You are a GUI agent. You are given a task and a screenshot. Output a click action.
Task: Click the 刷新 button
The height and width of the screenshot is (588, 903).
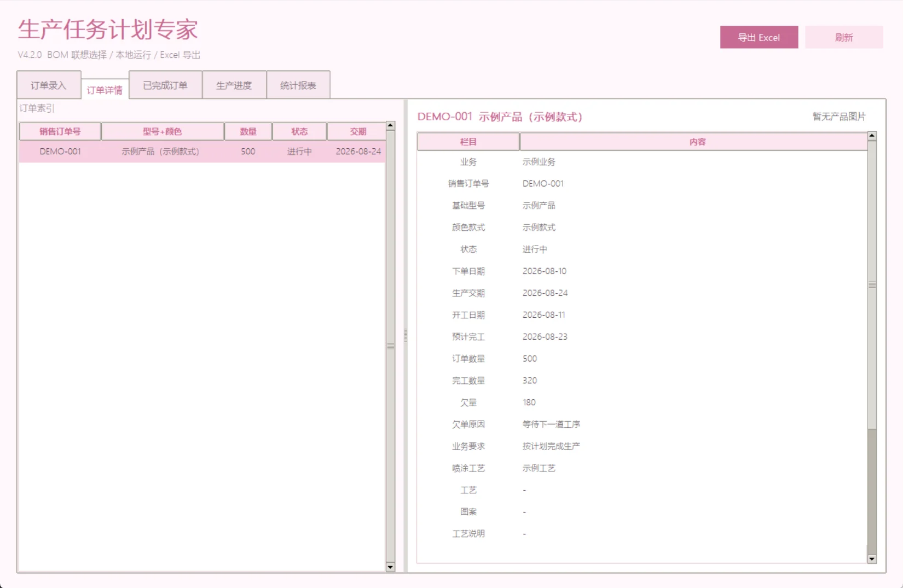point(844,37)
